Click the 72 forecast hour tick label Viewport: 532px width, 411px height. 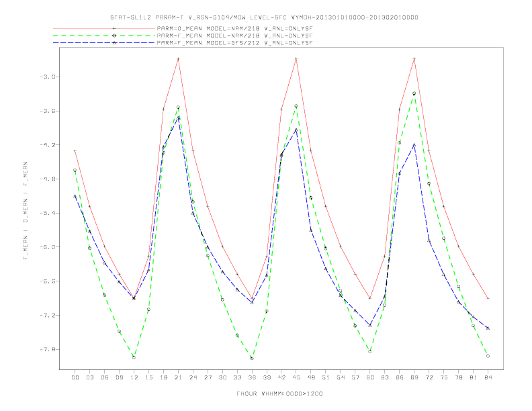coord(429,377)
